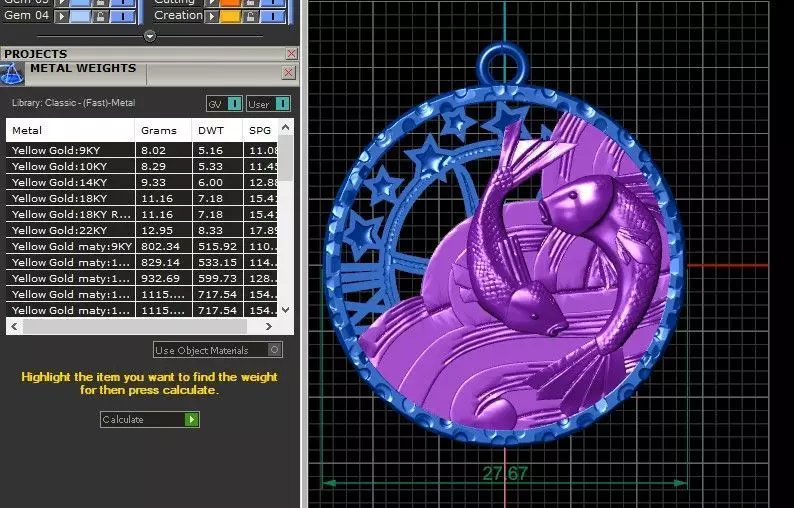This screenshot has width=794, height=508.
Task: Click the Metal Weights scale icon
Action: tap(12, 73)
